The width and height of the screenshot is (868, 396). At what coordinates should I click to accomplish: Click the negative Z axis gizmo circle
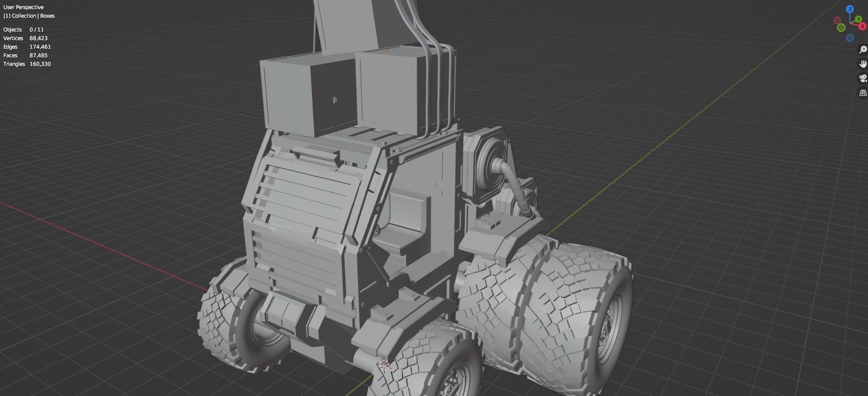[850, 38]
